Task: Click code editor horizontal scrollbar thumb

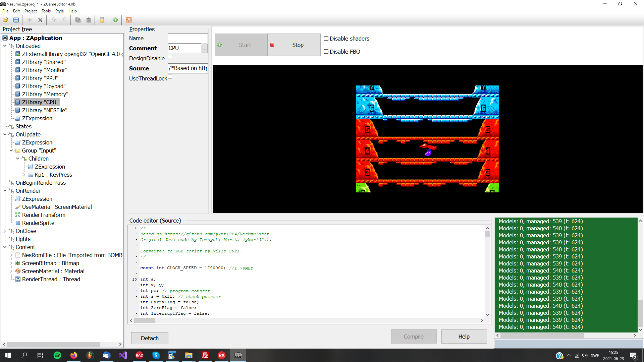Action: point(145,320)
